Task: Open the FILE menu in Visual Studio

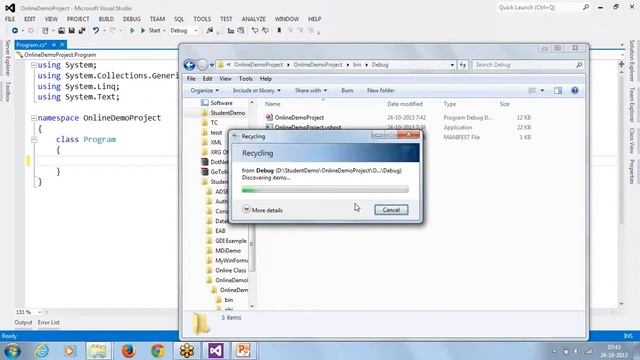Action: point(10,19)
